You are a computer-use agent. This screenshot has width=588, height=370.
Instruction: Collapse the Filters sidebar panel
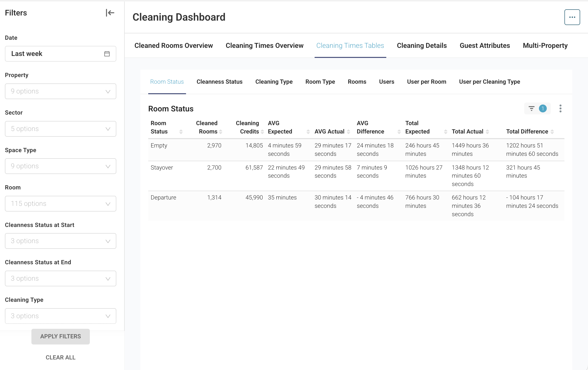click(x=110, y=13)
